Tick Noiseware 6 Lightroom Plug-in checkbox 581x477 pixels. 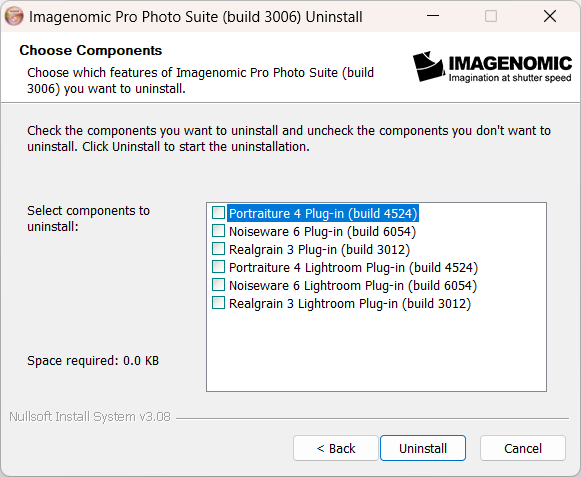[x=218, y=285]
